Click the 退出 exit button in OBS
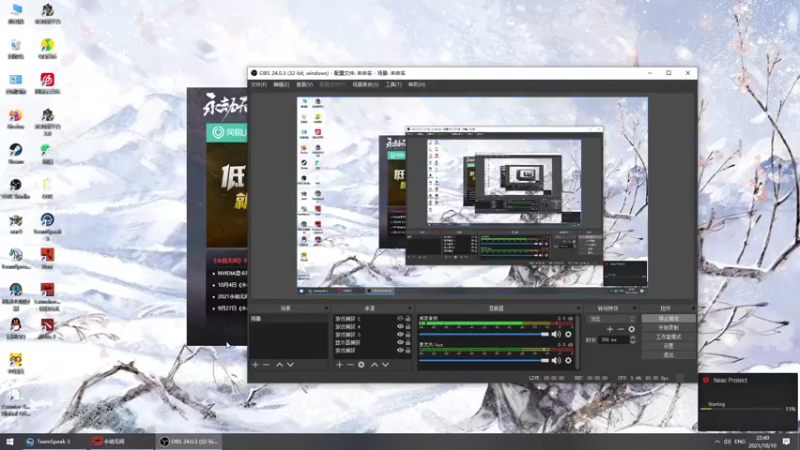 tap(668, 355)
